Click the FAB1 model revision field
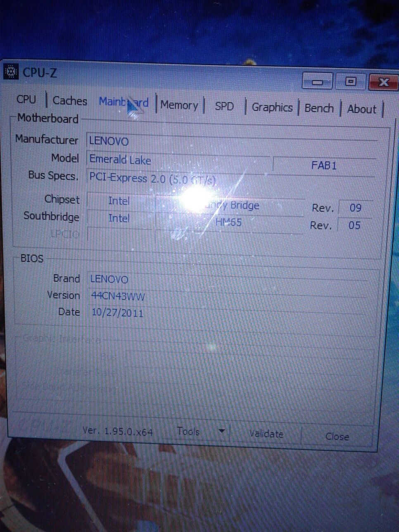Image resolution: width=399 pixels, height=532 pixels. click(x=324, y=166)
